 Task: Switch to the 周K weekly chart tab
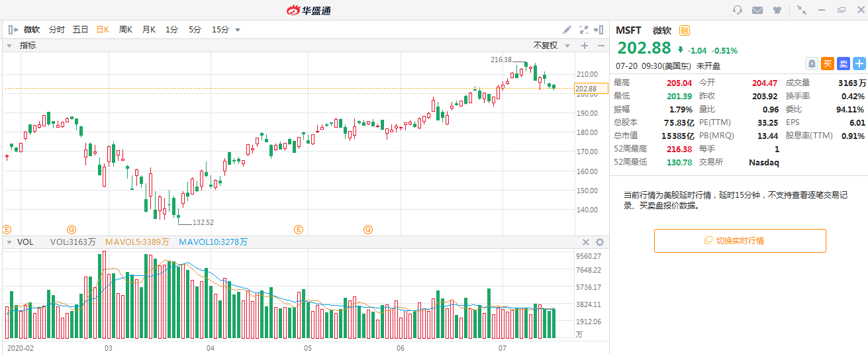point(125,30)
